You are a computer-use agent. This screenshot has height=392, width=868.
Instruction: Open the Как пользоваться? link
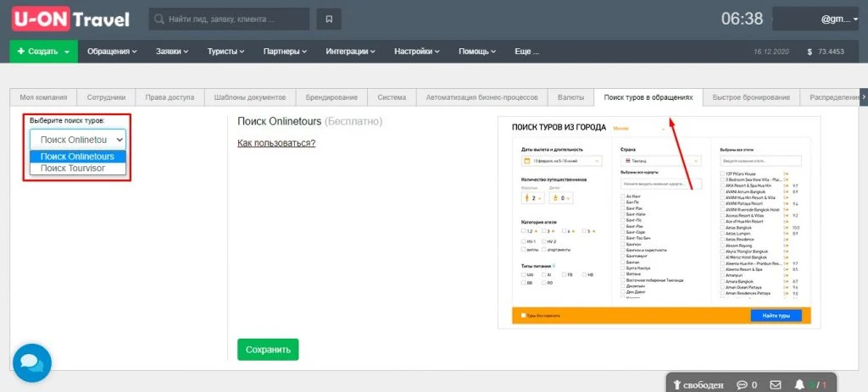pyautogui.click(x=276, y=143)
